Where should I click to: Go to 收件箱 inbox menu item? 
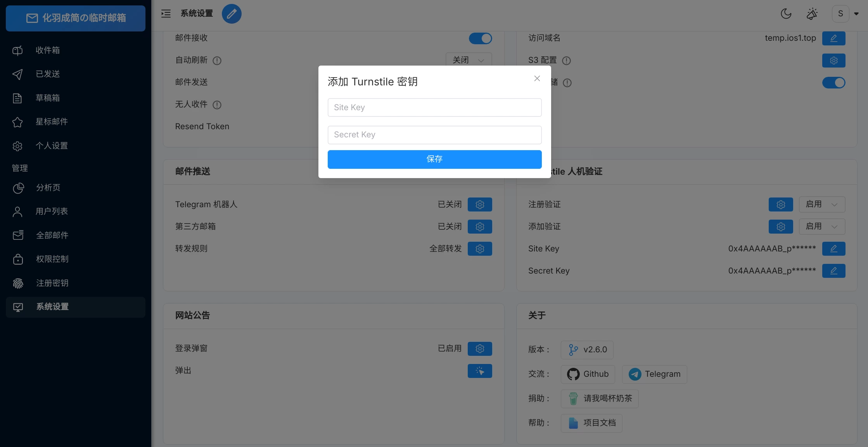(x=48, y=50)
